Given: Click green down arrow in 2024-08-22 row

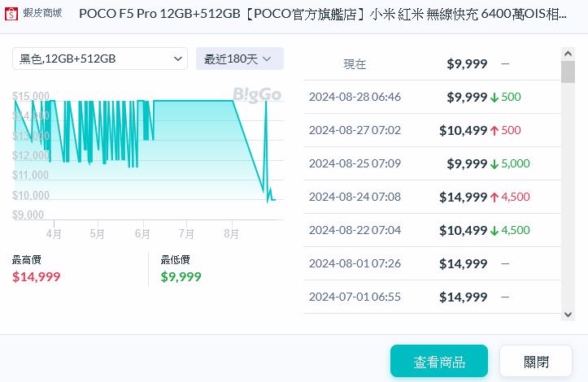Looking at the screenshot, I should point(494,231).
